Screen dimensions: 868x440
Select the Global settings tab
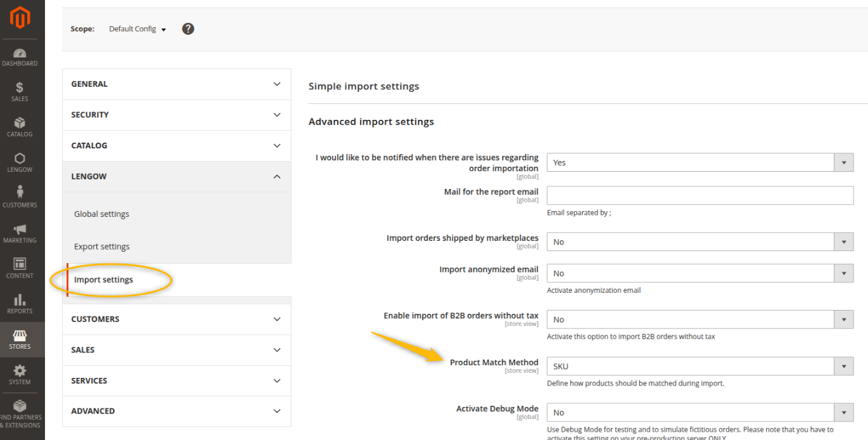tap(101, 214)
